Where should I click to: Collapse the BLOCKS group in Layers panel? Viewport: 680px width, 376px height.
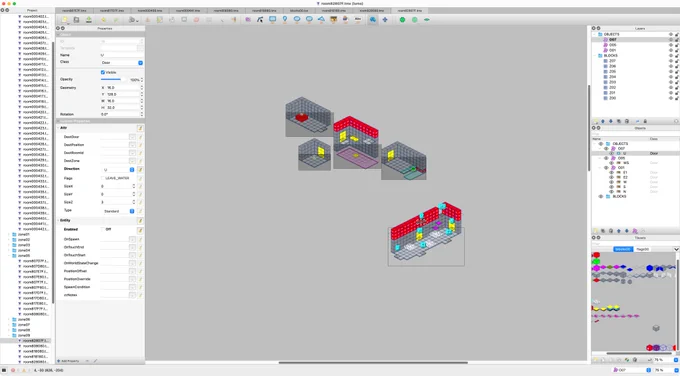point(595,56)
